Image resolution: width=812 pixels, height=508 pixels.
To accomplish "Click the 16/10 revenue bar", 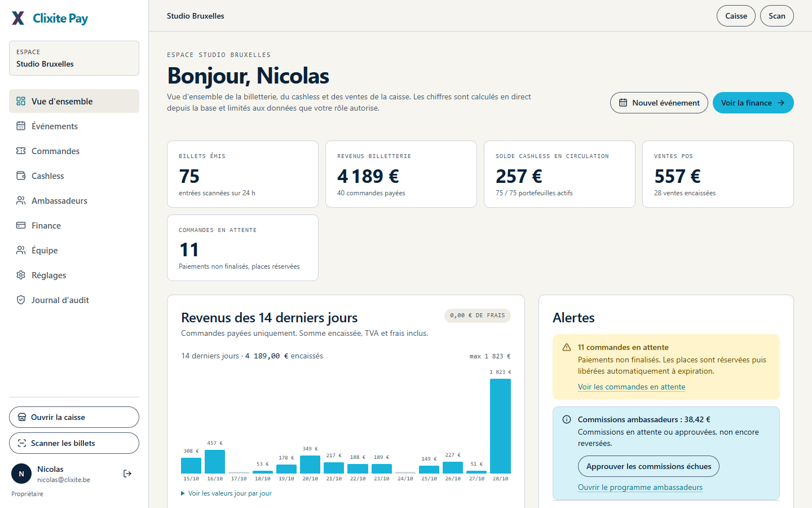I will tap(215, 462).
